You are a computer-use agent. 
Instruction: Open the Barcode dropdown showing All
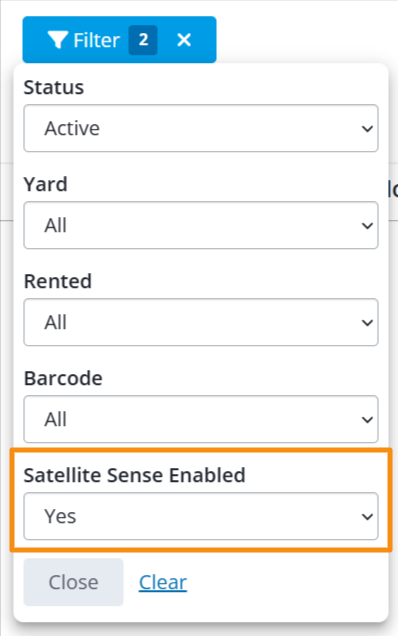(x=201, y=419)
